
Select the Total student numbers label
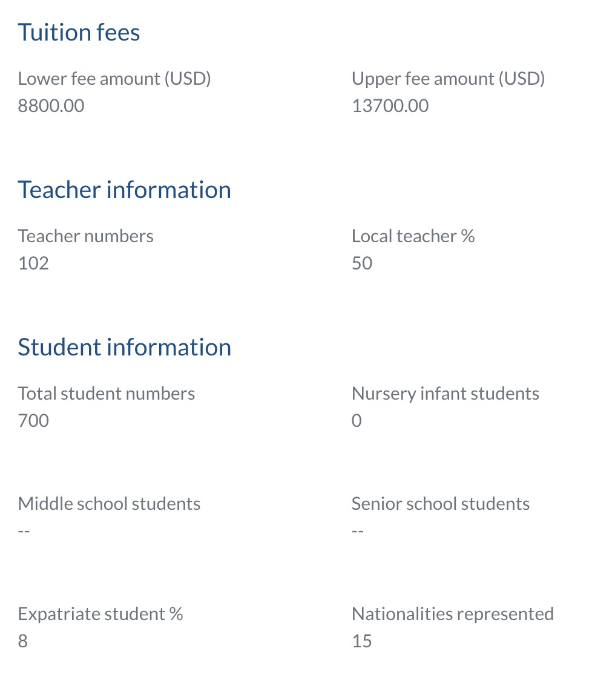[x=106, y=394]
